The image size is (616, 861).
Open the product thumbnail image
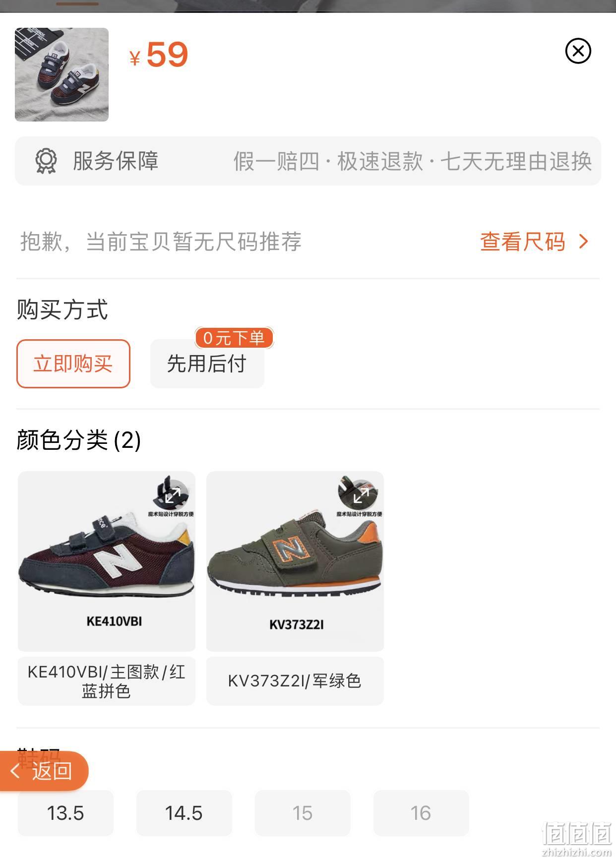(x=62, y=74)
